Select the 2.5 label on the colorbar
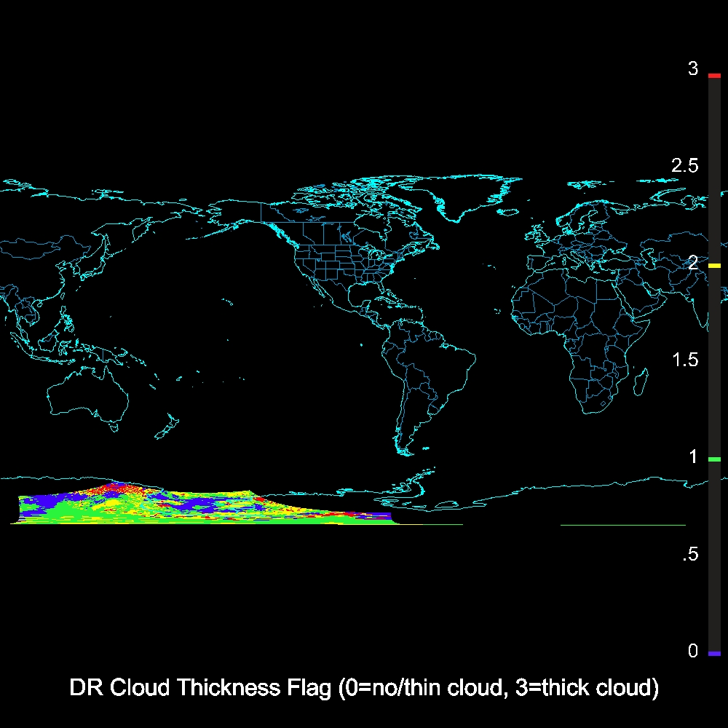The height and width of the screenshot is (728, 728). [684, 166]
